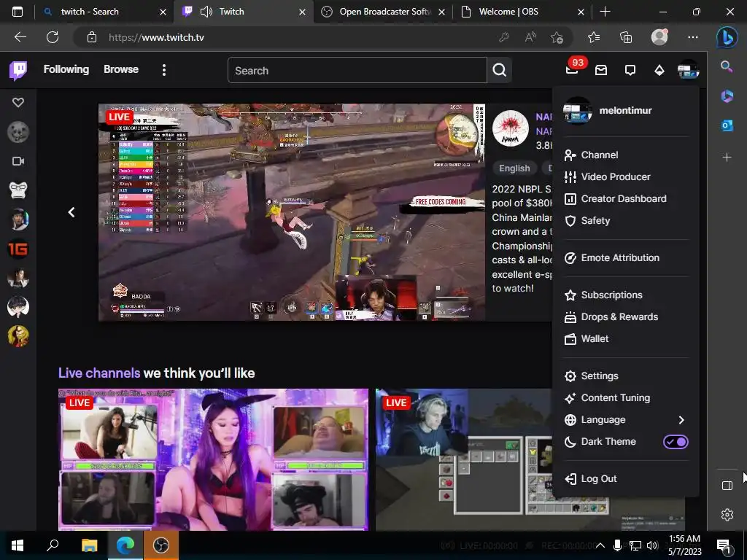Switch to the twitch - Search tab

(x=104, y=12)
